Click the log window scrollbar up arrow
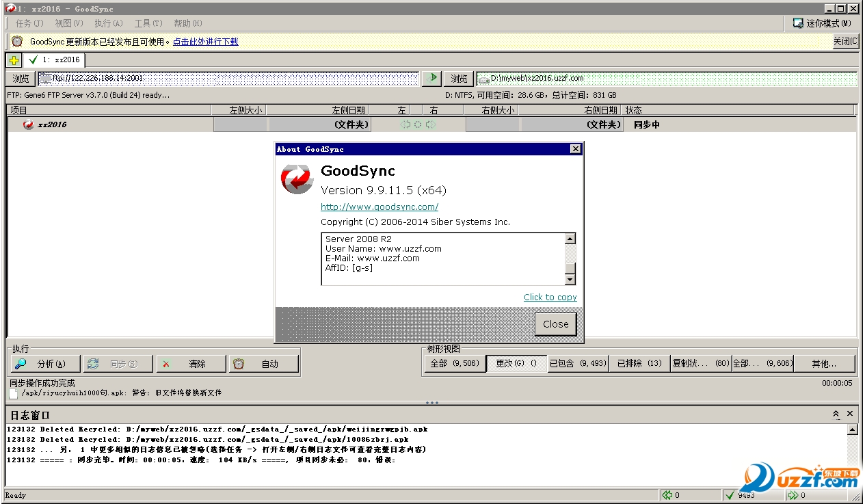 click(x=852, y=429)
